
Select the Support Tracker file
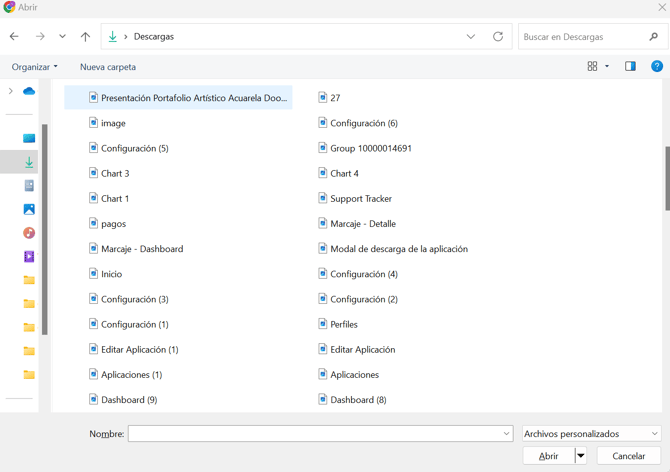pyautogui.click(x=360, y=199)
